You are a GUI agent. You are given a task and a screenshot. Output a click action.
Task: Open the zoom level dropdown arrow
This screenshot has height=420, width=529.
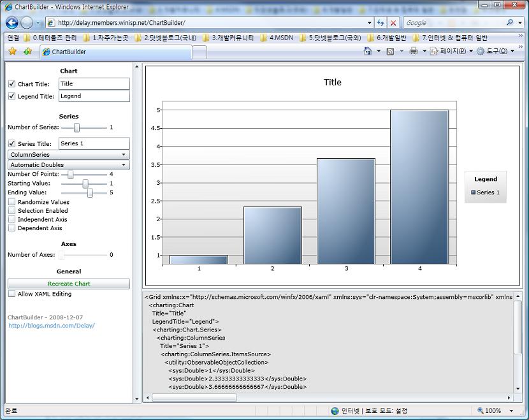(511, 410)
